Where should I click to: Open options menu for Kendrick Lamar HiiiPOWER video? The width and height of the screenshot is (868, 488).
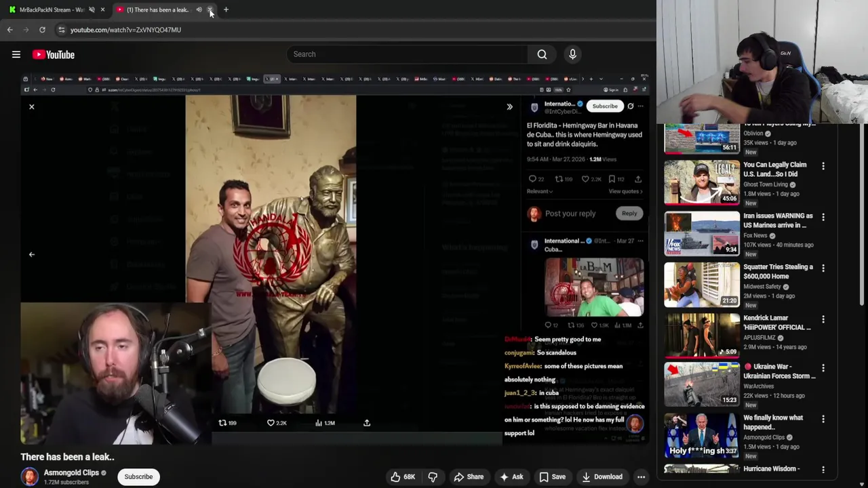coord(823,319)
